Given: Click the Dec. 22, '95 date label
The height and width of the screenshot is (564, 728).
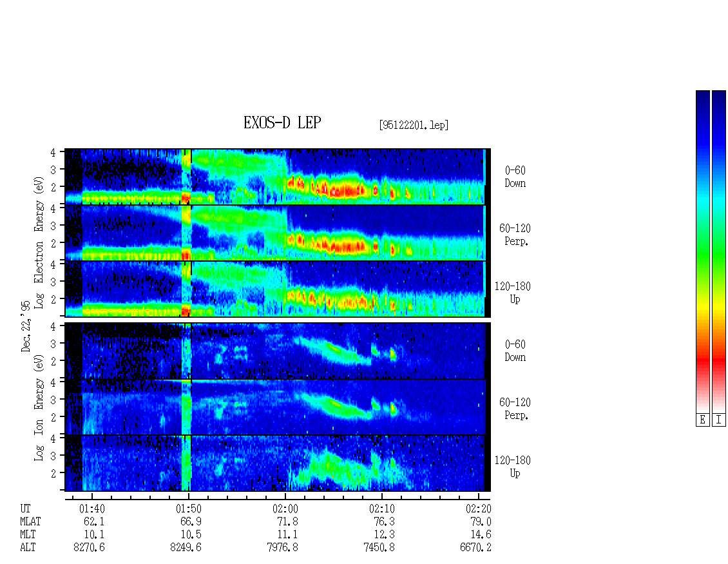Looking at the screenshot, I should click(26, 326).
